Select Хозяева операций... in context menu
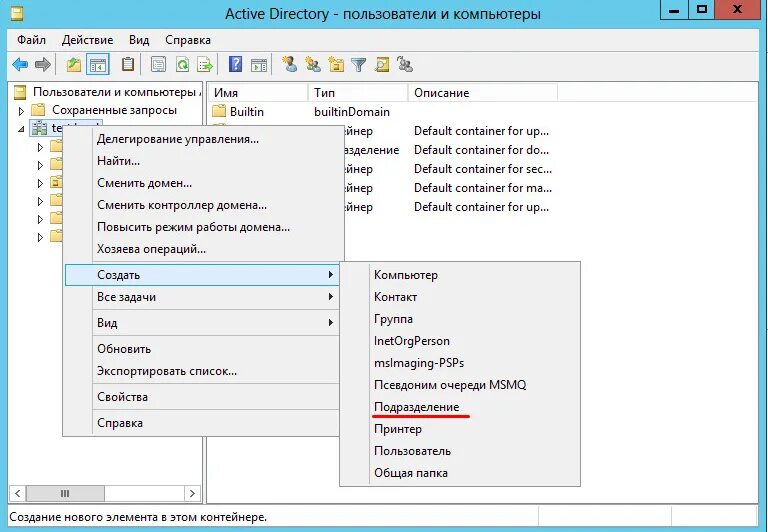Screen dimensions: 768x532 (203, 249)
